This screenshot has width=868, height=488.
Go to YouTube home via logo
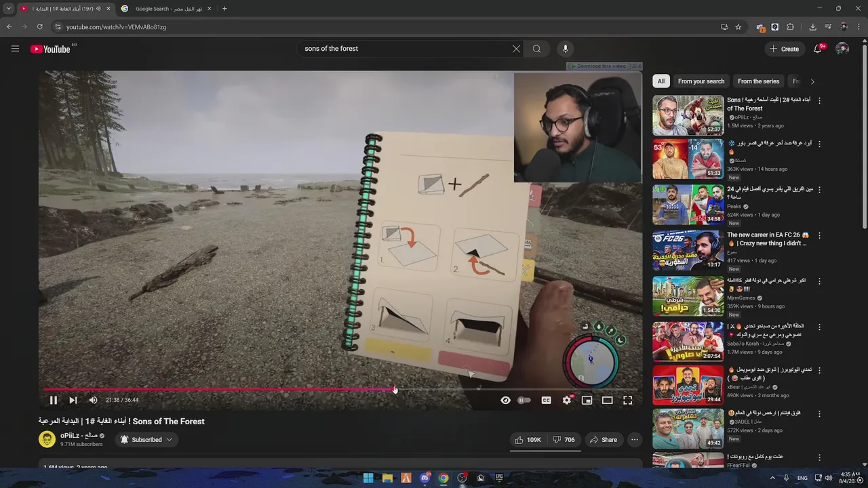click(50, 49)
